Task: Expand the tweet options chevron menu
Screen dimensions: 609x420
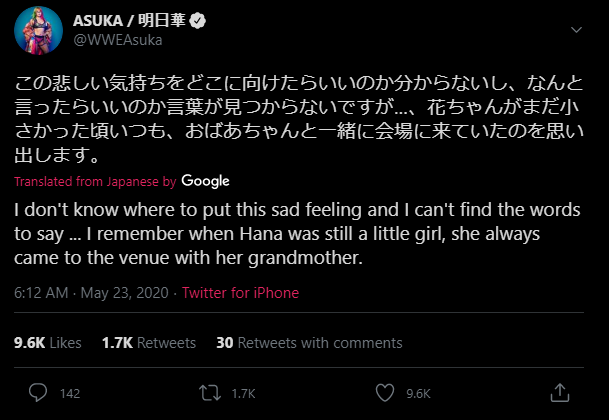Action: click(x=575, y=29)
